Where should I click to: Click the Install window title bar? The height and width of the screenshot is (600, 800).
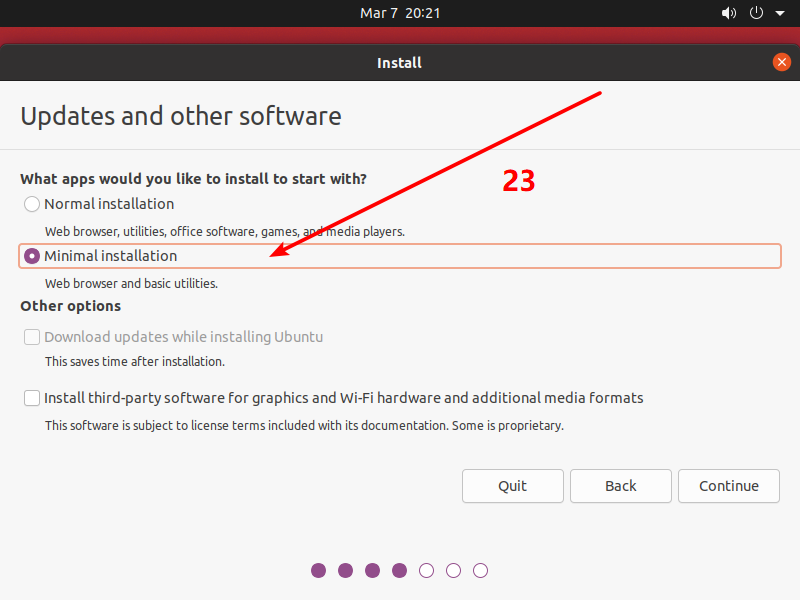(x=399, y=62)
